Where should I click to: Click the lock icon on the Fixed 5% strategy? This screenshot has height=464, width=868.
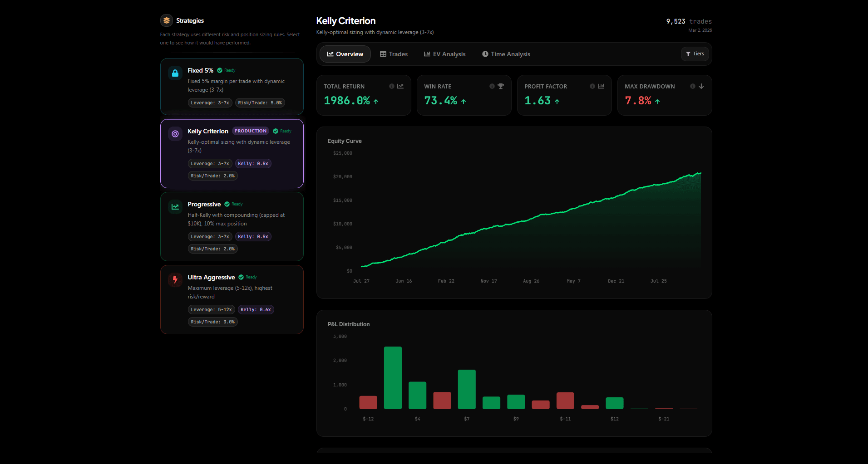(x=175, y=73)
